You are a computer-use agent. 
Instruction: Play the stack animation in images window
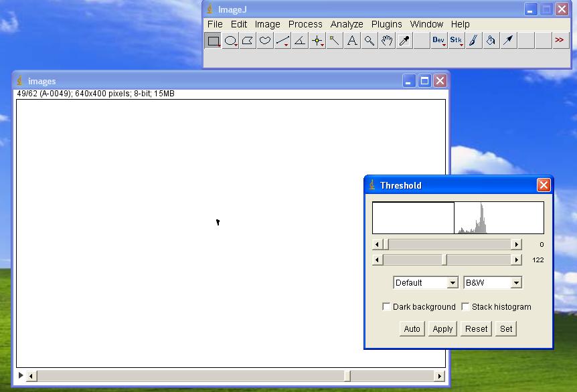coord(21,375)
